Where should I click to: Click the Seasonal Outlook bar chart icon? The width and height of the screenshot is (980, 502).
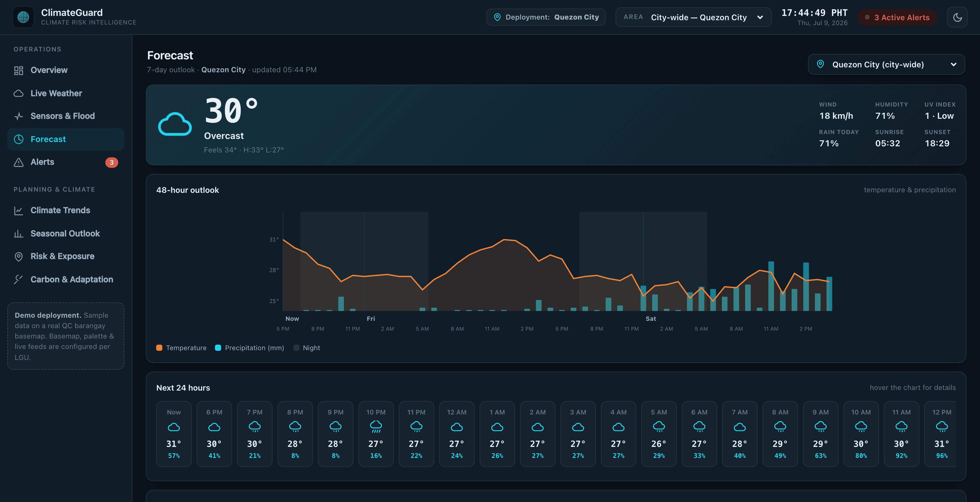point(19,234)
